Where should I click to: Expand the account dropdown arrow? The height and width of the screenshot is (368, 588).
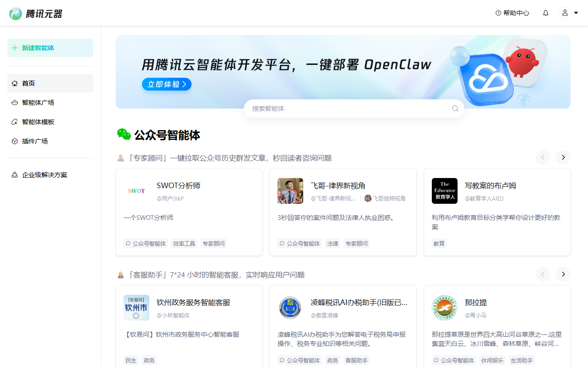point(576,13)
